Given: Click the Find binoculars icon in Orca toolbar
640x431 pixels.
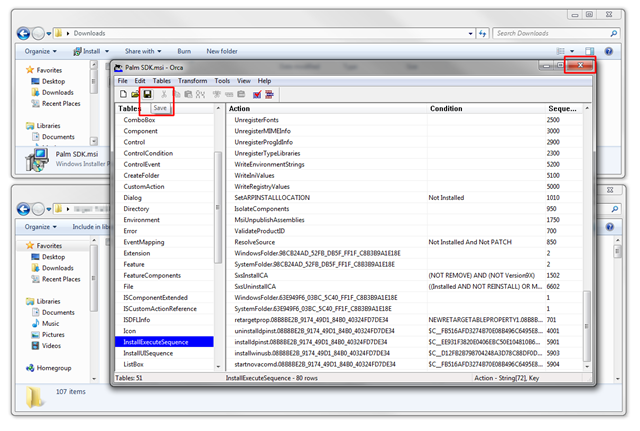Looking at the screenshot, I should [x=200, y=94].
